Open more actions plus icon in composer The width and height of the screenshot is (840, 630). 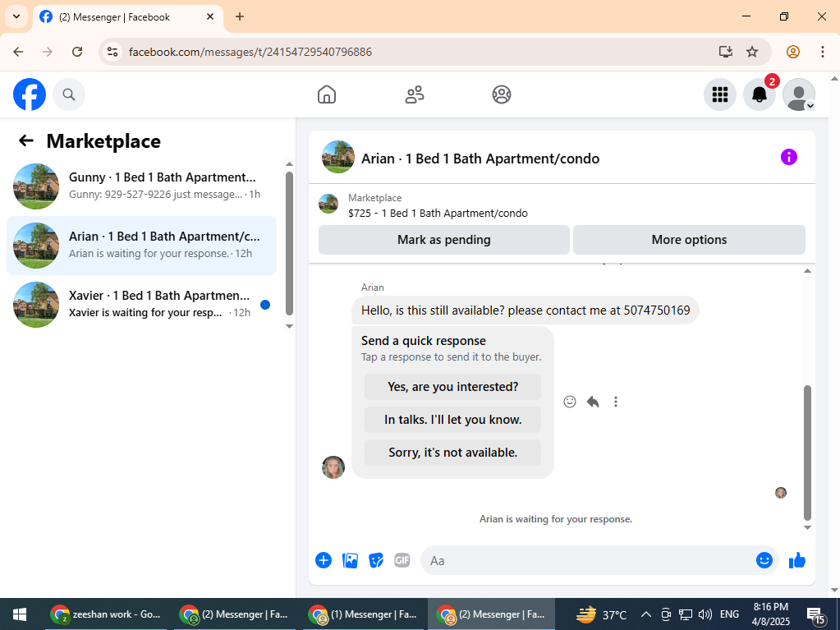coord(324,560)
